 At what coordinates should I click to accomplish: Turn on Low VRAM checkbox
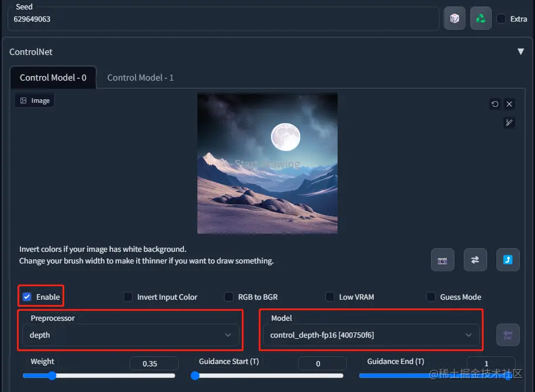329,297
